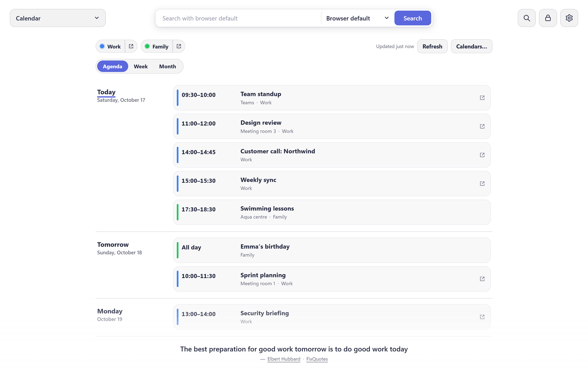Screen dimensions: 588x368
Task: Click the Saturday, October 17 date text
Action: pos(121,100)
